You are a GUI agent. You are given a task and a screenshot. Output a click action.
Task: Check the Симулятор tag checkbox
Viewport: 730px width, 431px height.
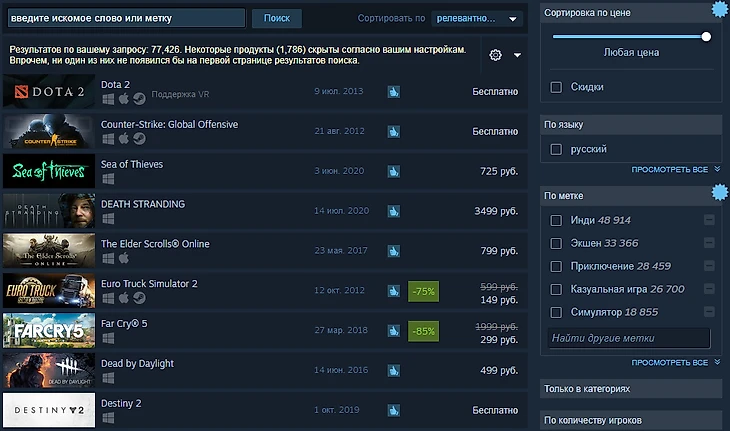coord(556,312)
